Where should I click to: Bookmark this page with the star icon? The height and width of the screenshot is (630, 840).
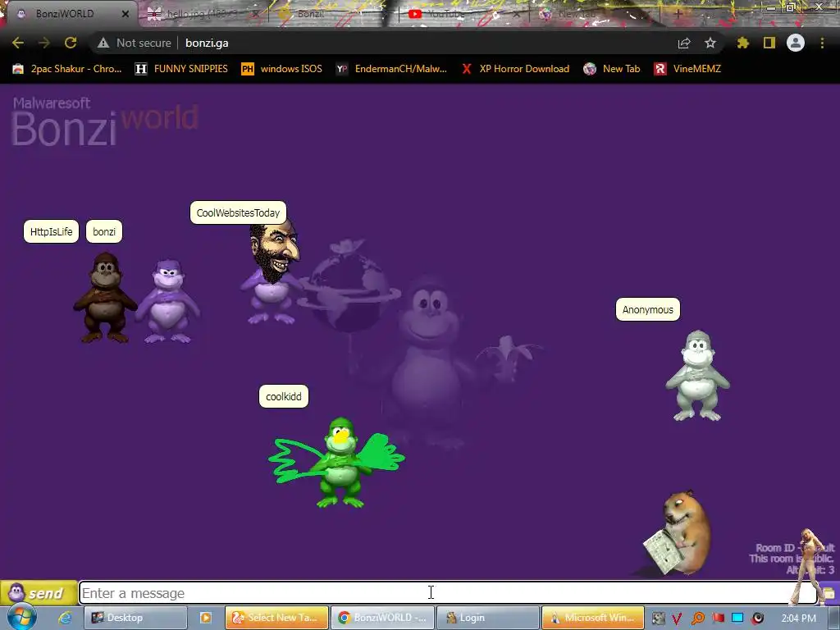tap(710, 43)
